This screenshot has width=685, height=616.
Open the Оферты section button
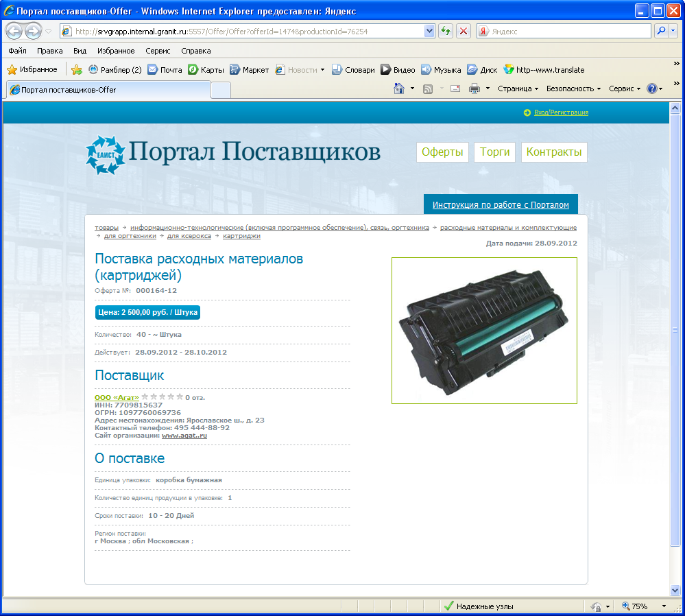[442, 152]
